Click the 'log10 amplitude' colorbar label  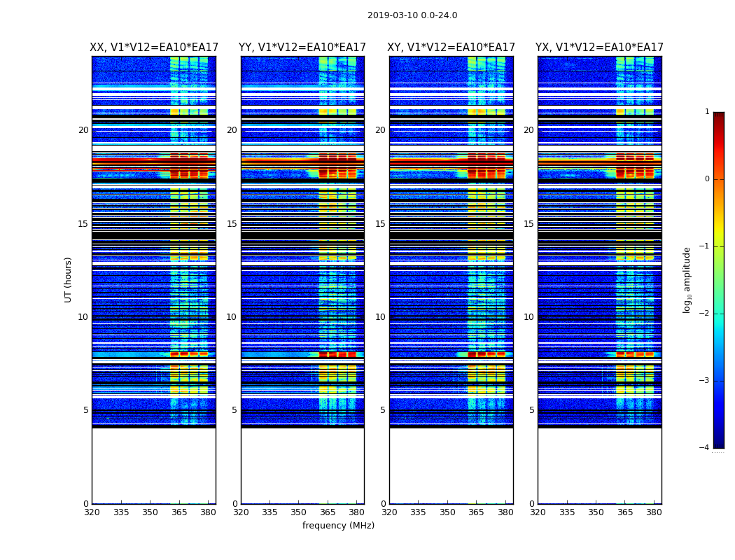click(x=687, y=279)
